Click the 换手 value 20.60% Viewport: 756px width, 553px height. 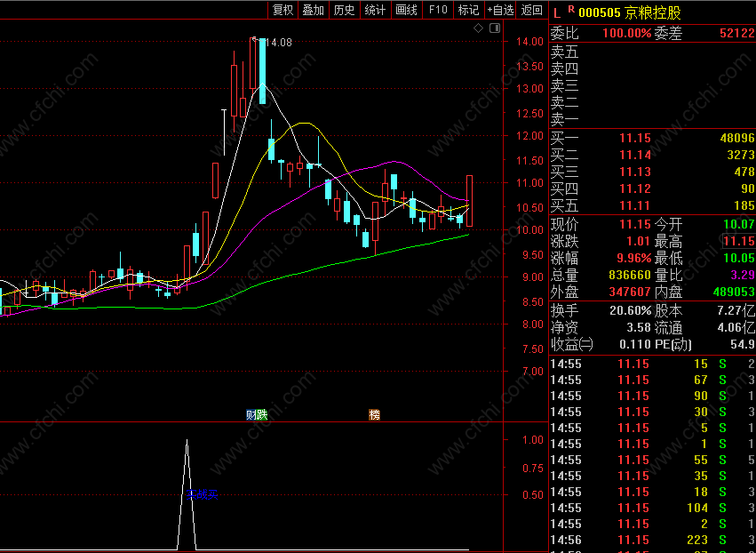(631, 310)
